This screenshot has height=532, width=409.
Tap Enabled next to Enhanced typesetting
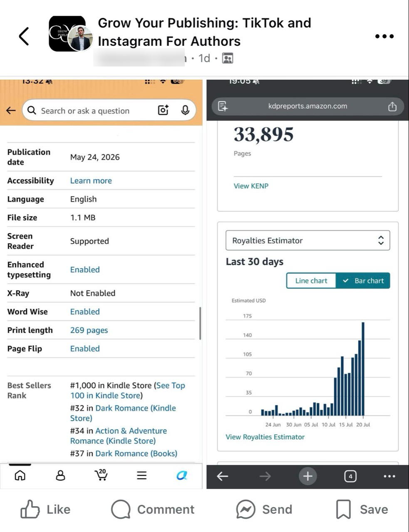85,270
